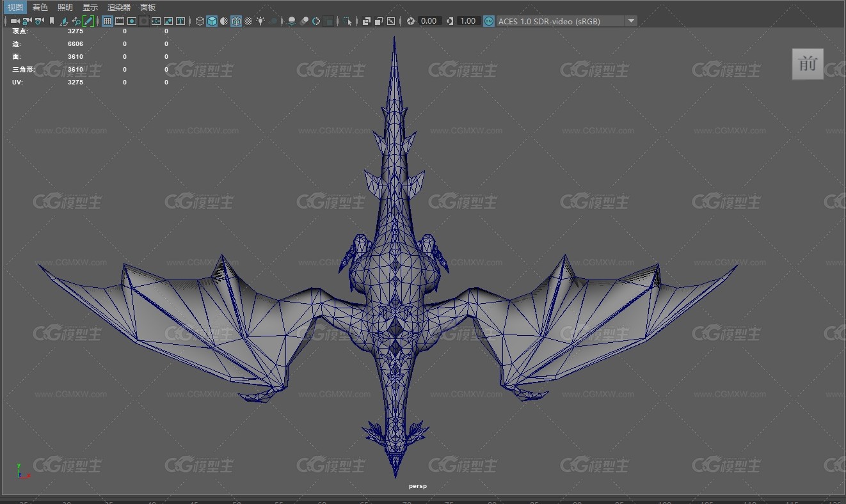Enable Smooth Shade All cube icon

coord(212,21)
